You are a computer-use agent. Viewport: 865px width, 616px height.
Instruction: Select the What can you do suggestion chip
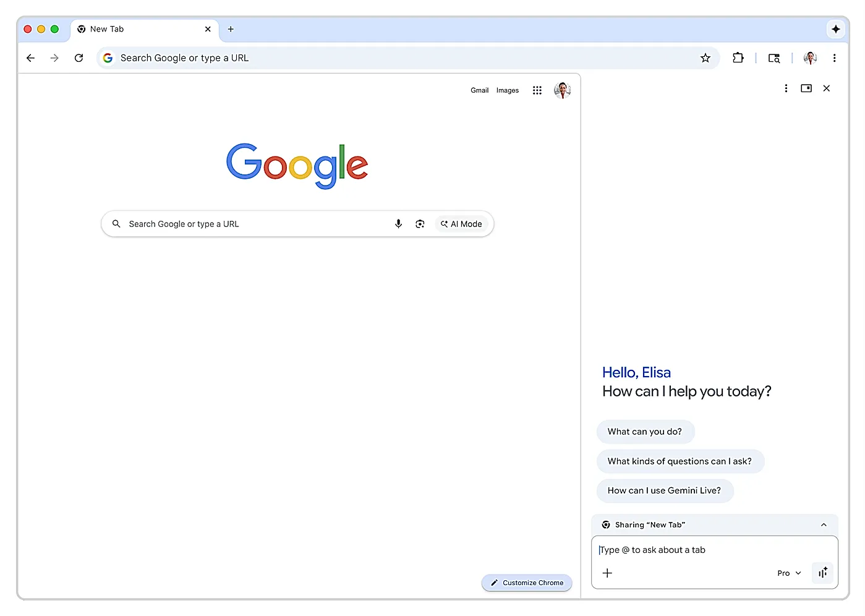pos(645,431)
